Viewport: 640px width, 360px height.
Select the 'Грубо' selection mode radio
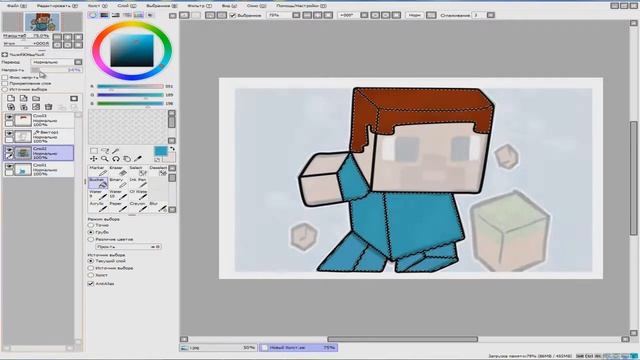pyautogui.click(x=91, y=232)
